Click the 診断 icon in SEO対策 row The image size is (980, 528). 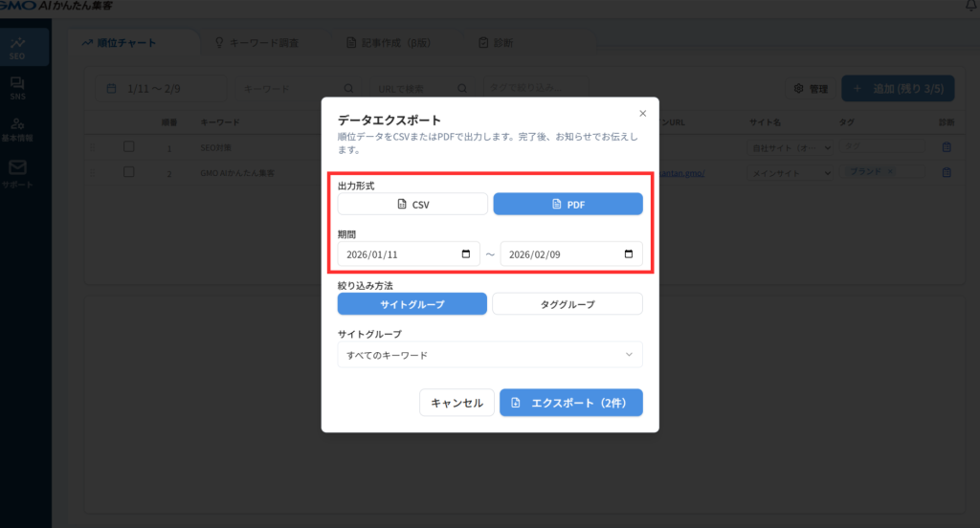click(947, 147)
